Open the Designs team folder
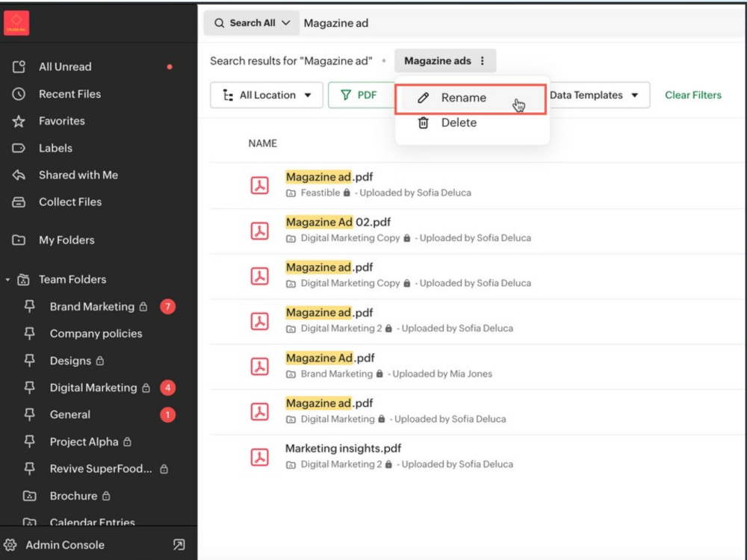This screenshot has width=747, height=560. coord(70,361)
